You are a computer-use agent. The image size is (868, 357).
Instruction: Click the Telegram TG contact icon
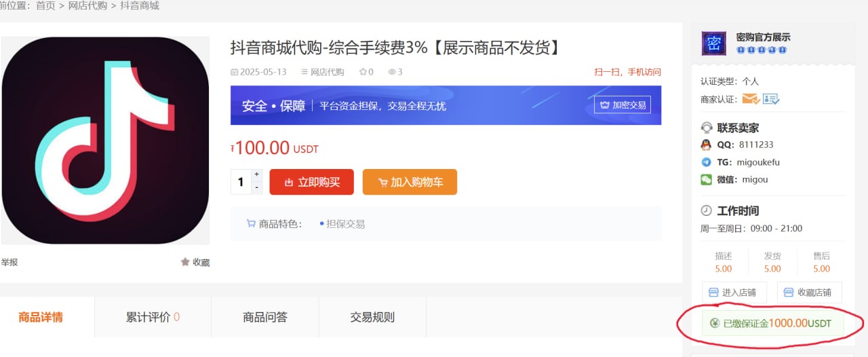pos(706,162)
